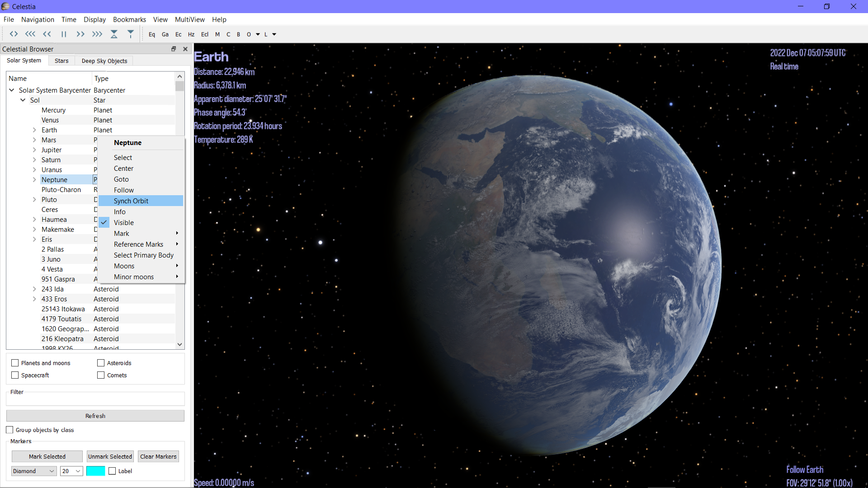Open the O orbits dropdown arrow

pyautogui.click(x=258, y=34)
